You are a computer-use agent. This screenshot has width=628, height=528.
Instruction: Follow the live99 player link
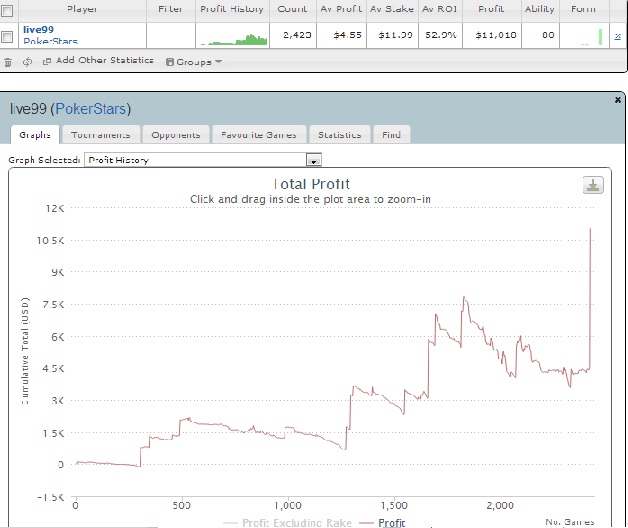click(38, 30)
